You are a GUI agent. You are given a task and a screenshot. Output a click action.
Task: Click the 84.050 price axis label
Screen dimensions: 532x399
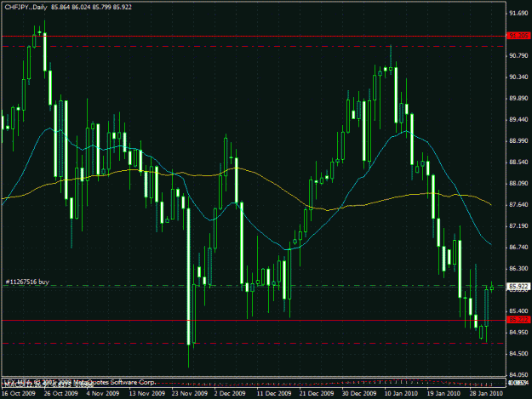tap(518, 375)
